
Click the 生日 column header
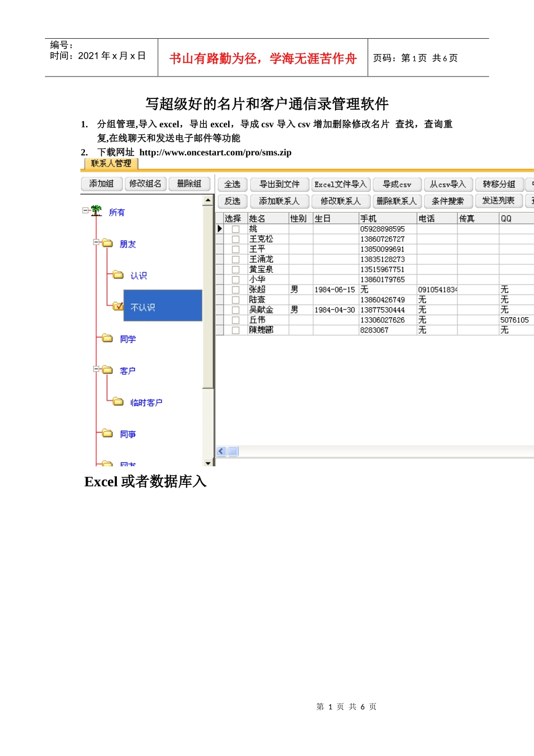tap(336, 218)
